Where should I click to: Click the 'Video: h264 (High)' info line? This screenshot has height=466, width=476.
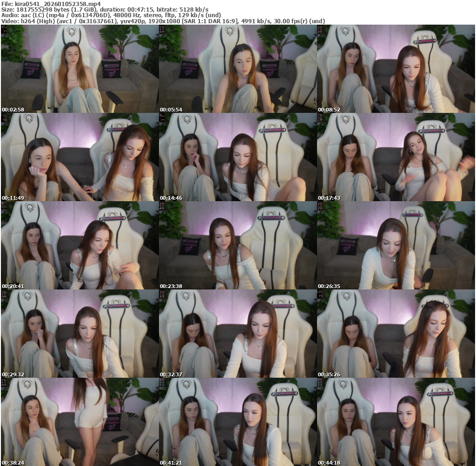(163, 21)
